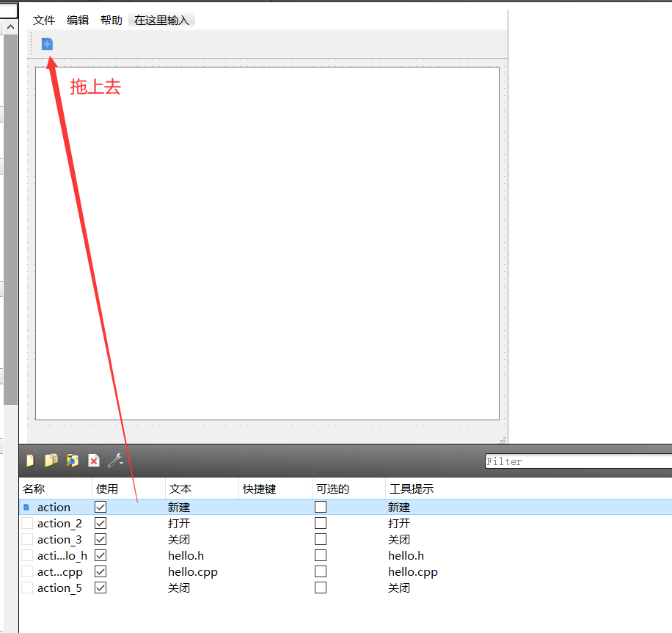672x633 pixels.
Task: Toggle 使用 checkbox for act...cpp row
Action: [x=101, y=571]
